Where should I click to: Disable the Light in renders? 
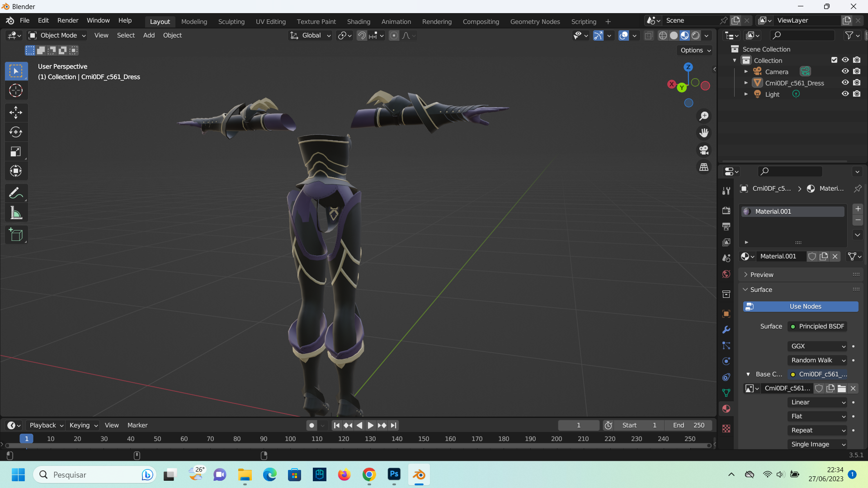click(x=857, y=94)
